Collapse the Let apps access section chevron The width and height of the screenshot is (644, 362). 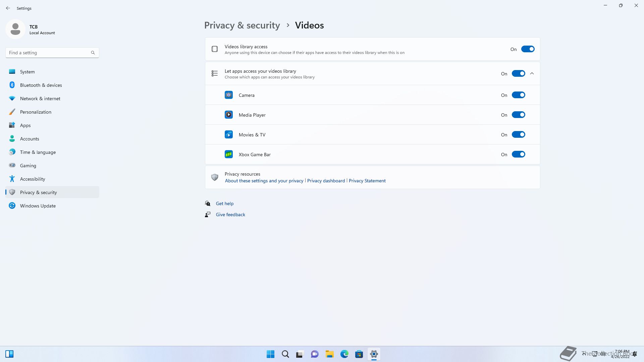[532, 73]
